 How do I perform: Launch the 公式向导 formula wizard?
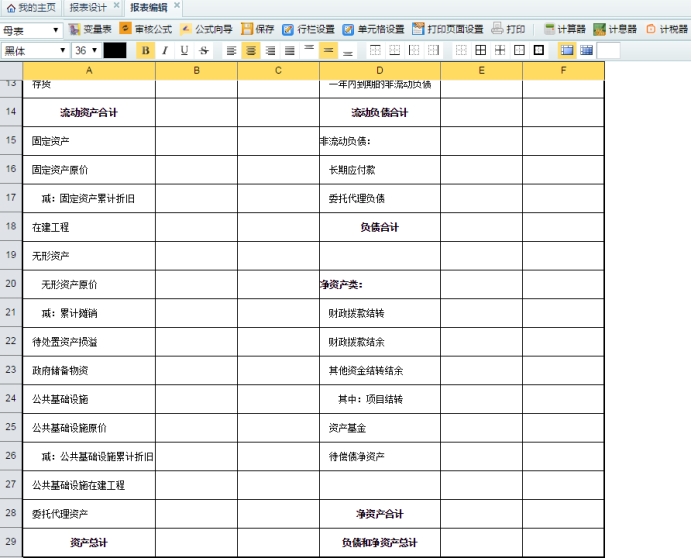[x=206, y=30]
